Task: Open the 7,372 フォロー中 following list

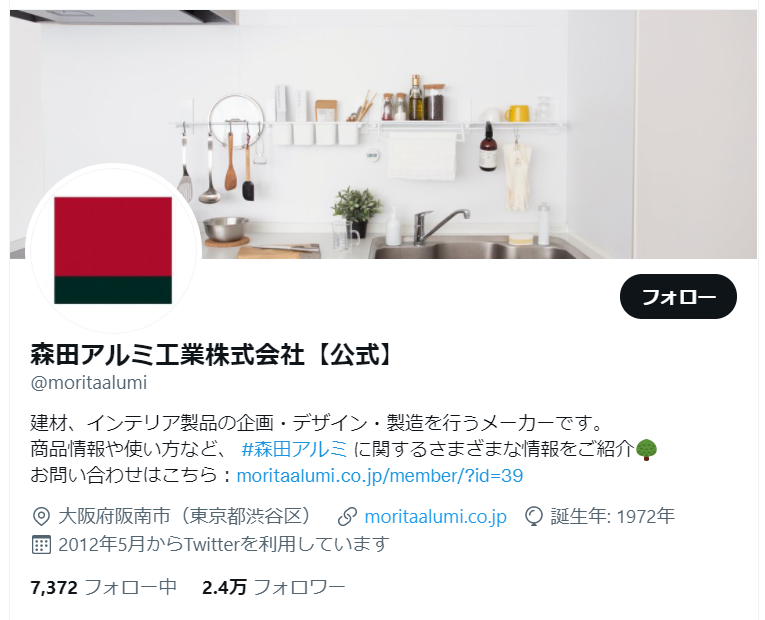Action: 103,587
